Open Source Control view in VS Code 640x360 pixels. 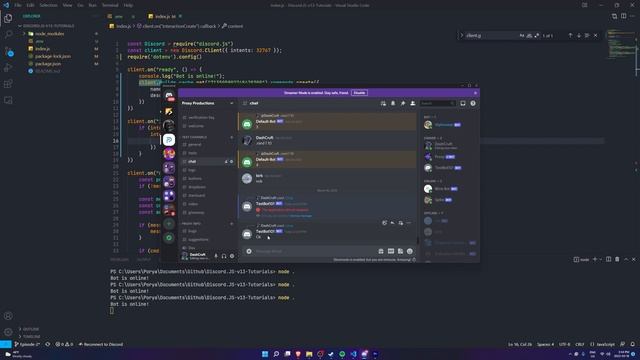[x=8, y=51]
